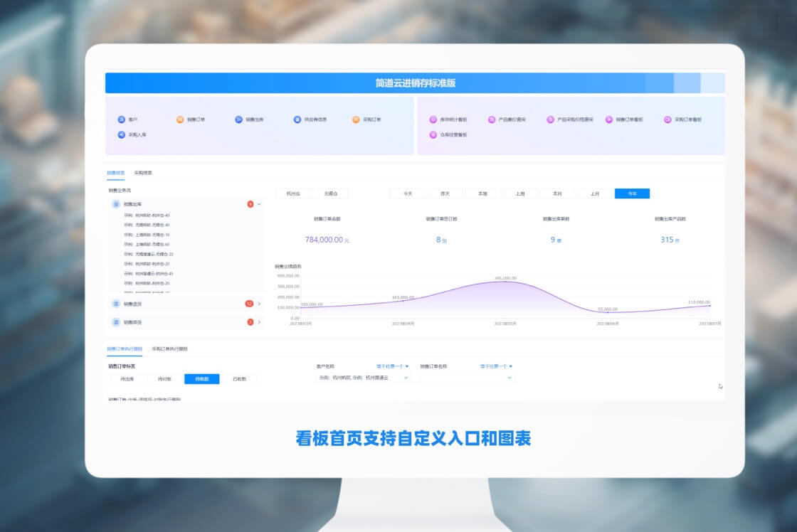The image size is (797, 532).
Task: Expand the 销售退货 row arrow
Action: point(259,304)
